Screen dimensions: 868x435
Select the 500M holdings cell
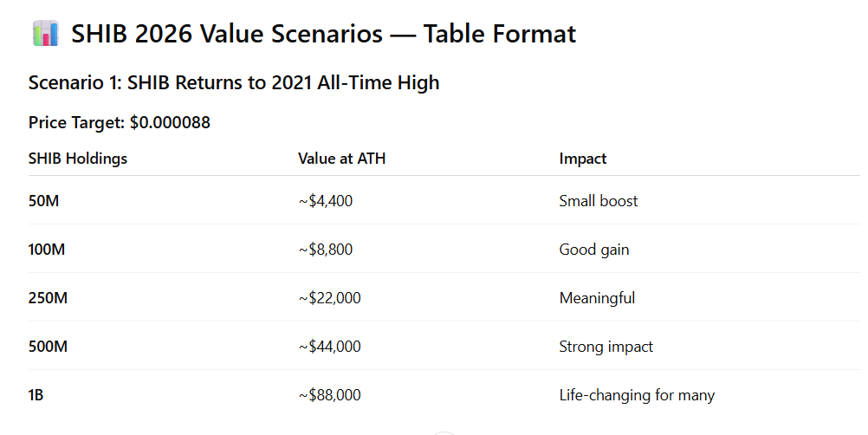coord(48,347)
